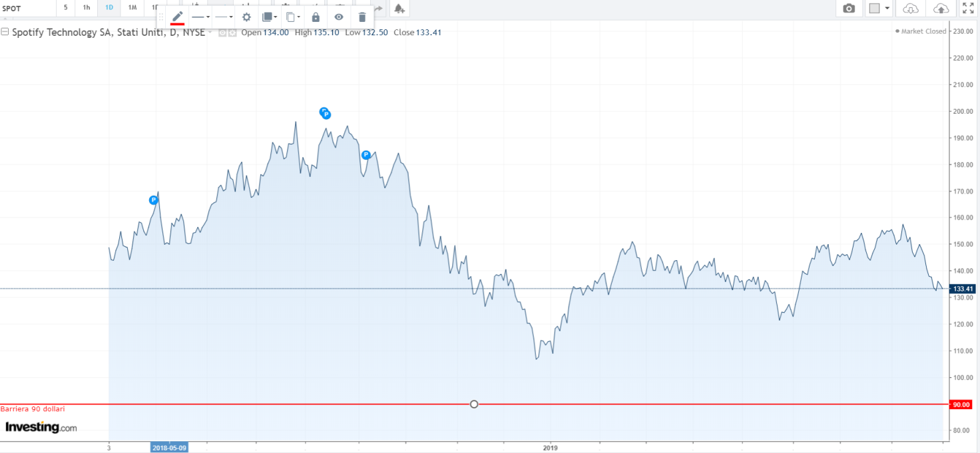Select the chart layout square icon
This screenshot has height=453, width=980.
874,9
